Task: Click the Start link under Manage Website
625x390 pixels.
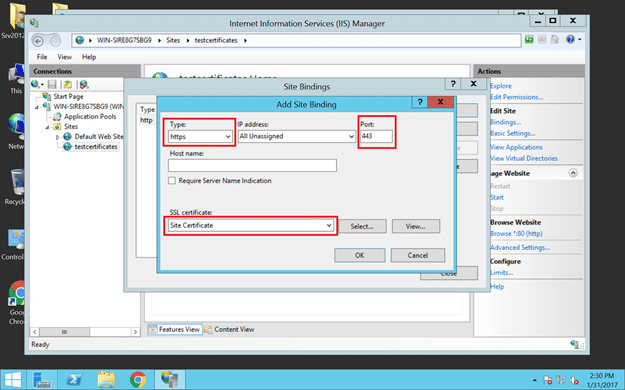Action: click(497, 197)
